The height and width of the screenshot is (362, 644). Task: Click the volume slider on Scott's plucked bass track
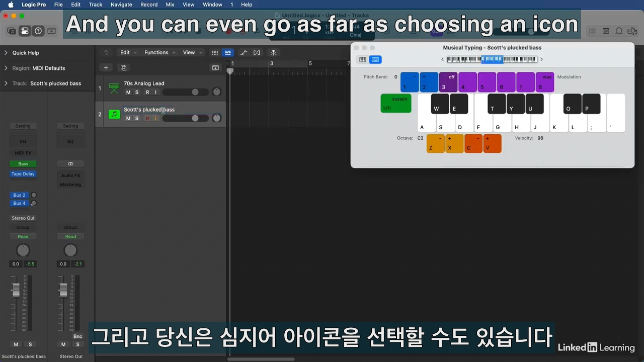[x=185, y=118]
